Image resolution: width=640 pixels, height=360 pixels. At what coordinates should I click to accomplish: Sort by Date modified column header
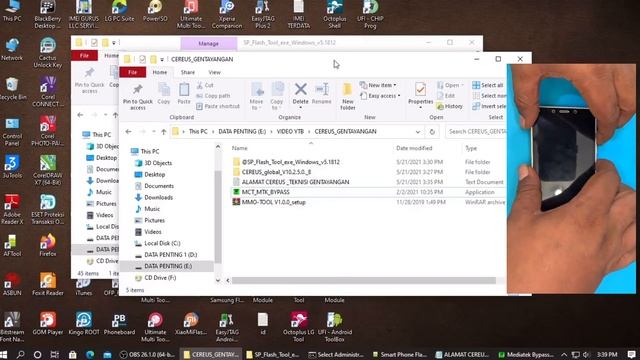(414, 148)
